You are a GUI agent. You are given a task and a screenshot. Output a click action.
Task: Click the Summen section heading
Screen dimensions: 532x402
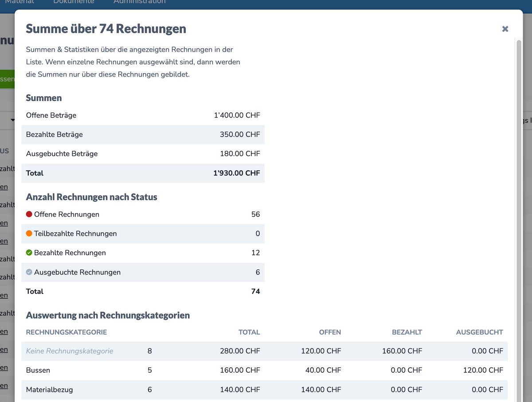coord(44,98)
